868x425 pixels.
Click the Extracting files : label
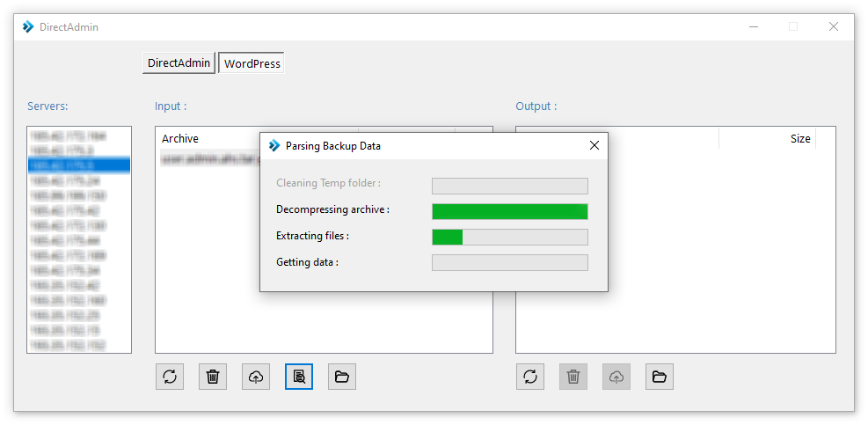[313, 236]
